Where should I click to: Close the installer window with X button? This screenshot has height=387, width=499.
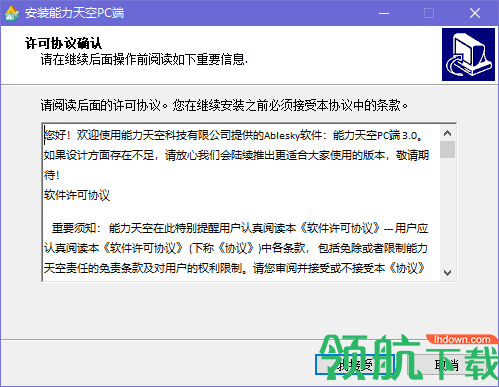[x=475, y=13]
